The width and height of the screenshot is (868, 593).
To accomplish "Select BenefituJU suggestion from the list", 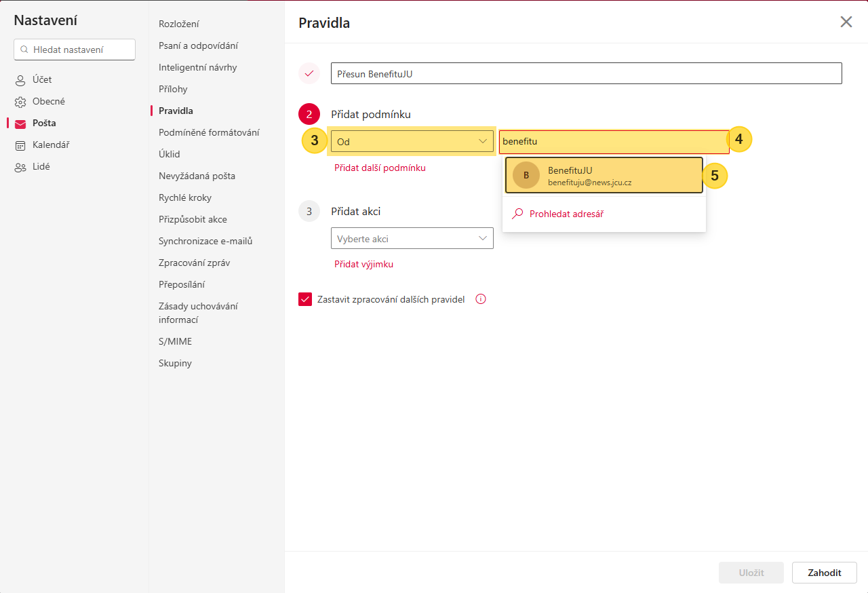I will click(604, 175).
